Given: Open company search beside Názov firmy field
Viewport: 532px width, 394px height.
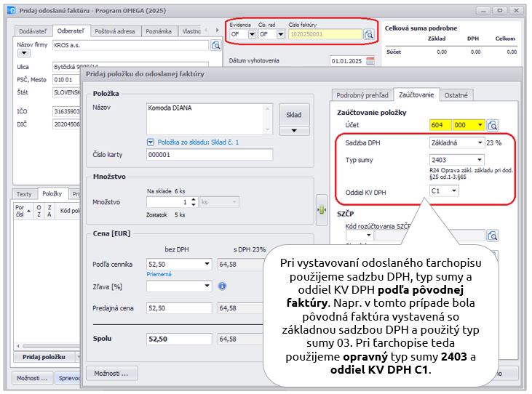Looking at the screenshot, I should [x=215, y=45].
